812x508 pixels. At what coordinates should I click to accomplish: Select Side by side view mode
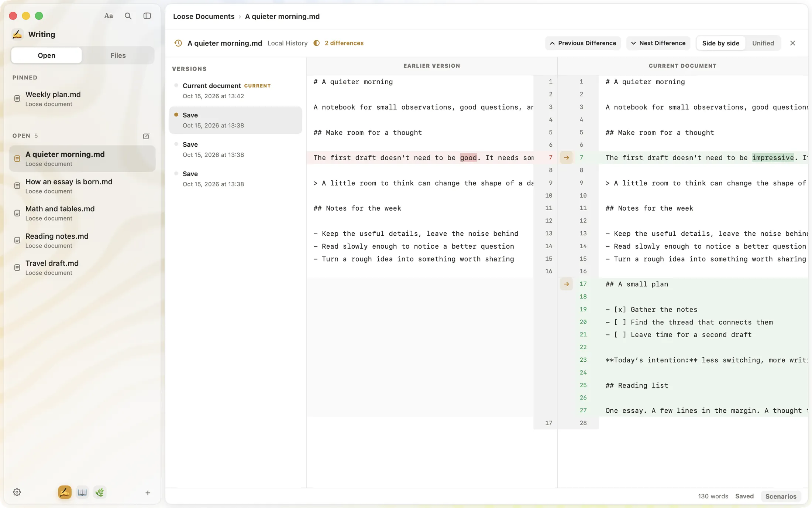coord(720,43)
